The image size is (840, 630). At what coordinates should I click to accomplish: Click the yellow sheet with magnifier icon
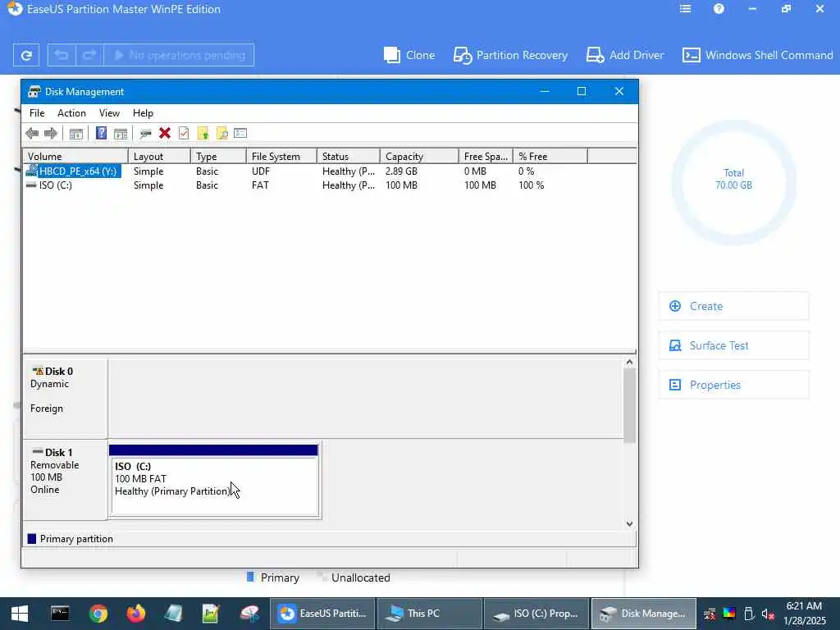point(221,134)
